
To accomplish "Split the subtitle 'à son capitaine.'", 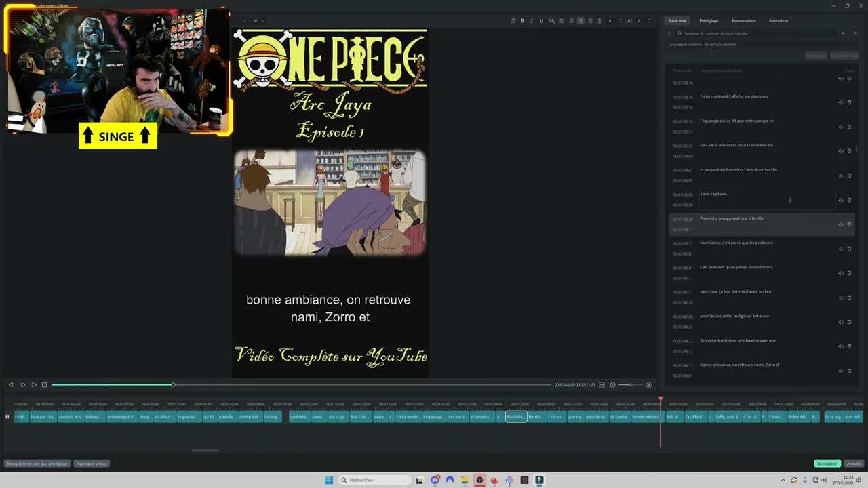I will pyautogui.click(x=841, y=200).
